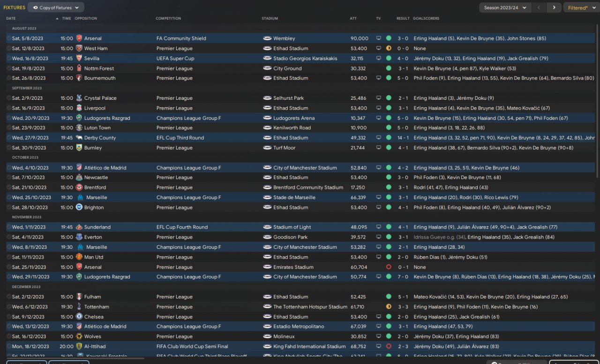This screenshot has width=600, height=364.
Task: Open the Fulham opposition link
Action: (x=93, y=297)
